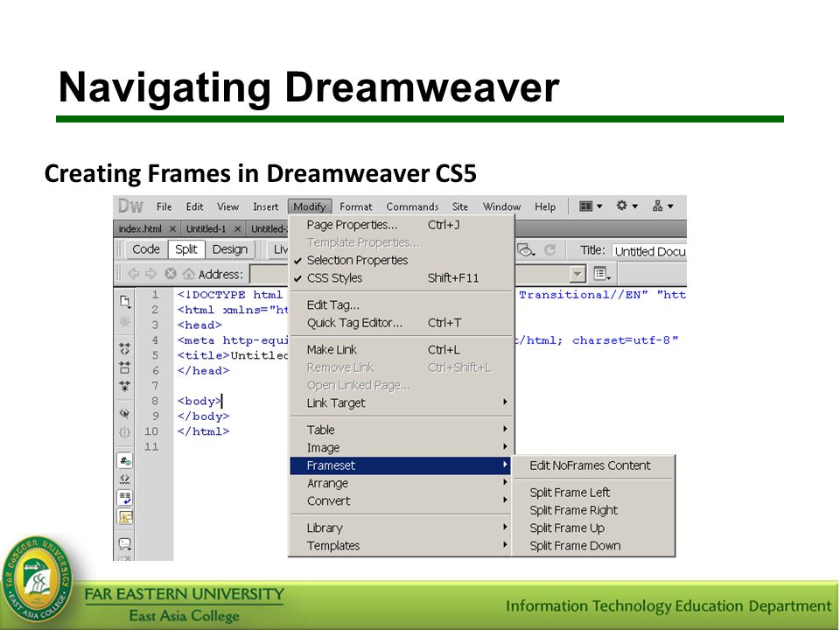Click the Home icon beside Address
Screen dimensions: 840x630
coord(189,274)
